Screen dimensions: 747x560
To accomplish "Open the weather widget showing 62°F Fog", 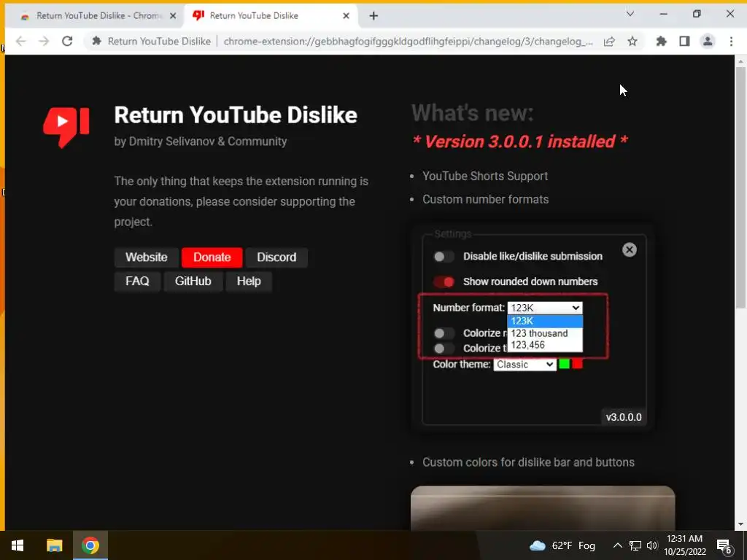I will (x=562, y=545).
